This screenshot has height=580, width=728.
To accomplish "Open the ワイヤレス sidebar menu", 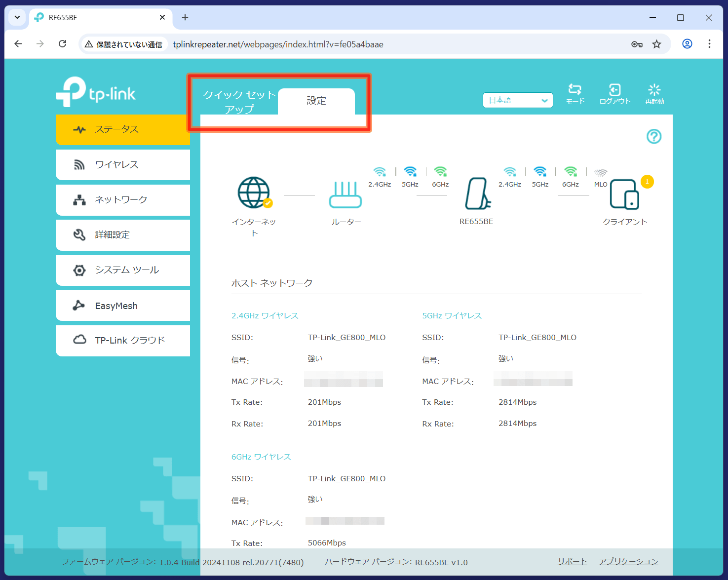I will click(x=123, y=165).
